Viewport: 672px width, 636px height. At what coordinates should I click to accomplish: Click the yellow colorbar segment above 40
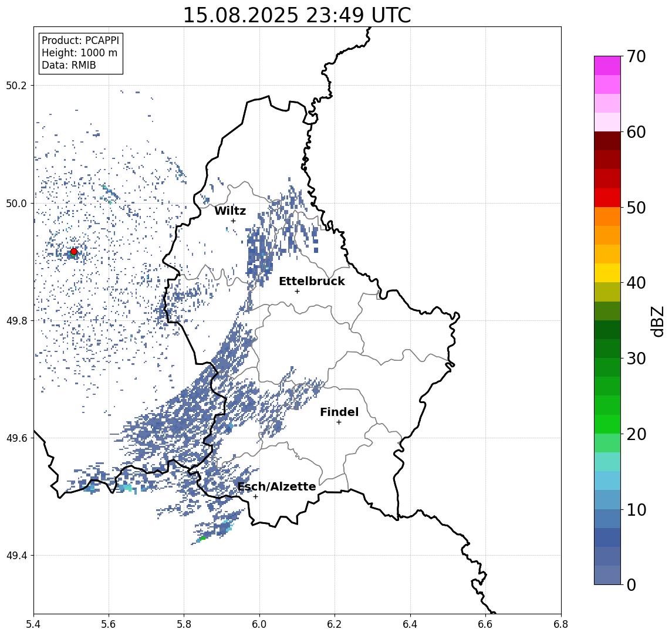(x=607, y=273)
